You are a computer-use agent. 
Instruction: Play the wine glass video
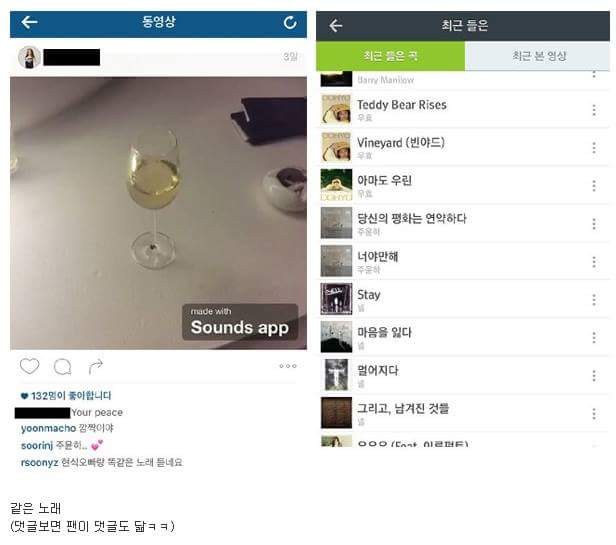(x=158, y=213)
